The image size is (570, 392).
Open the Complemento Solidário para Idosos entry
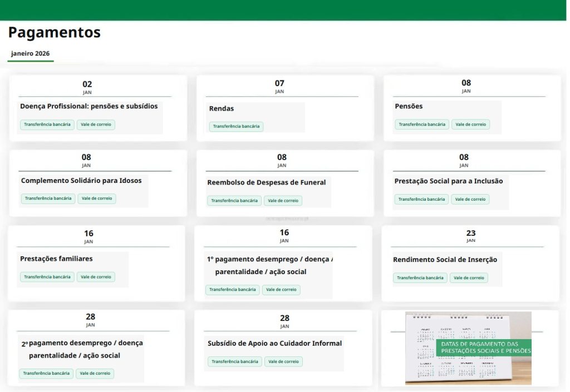point(81,181)
